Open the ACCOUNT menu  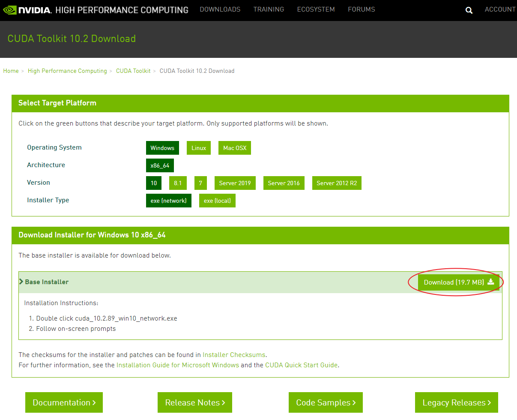pos(500,9)
